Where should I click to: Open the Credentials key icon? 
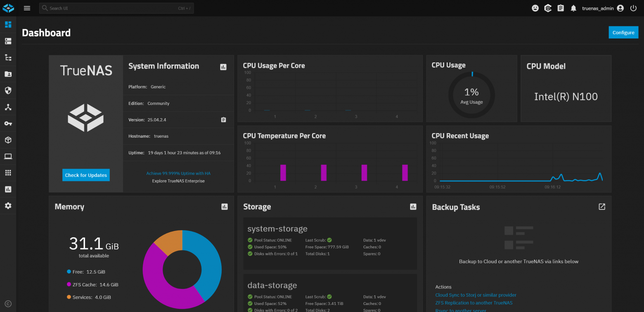8,123
